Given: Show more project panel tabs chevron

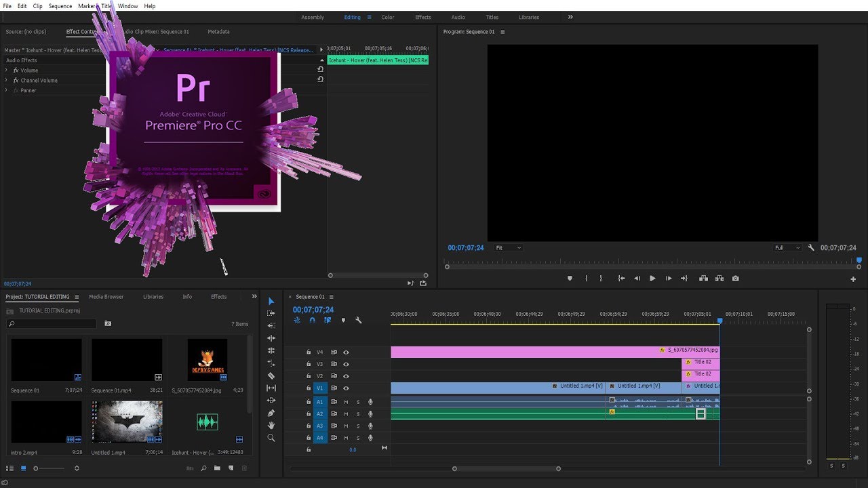Looking at the screenshot, I should click(x=254, y=296).
